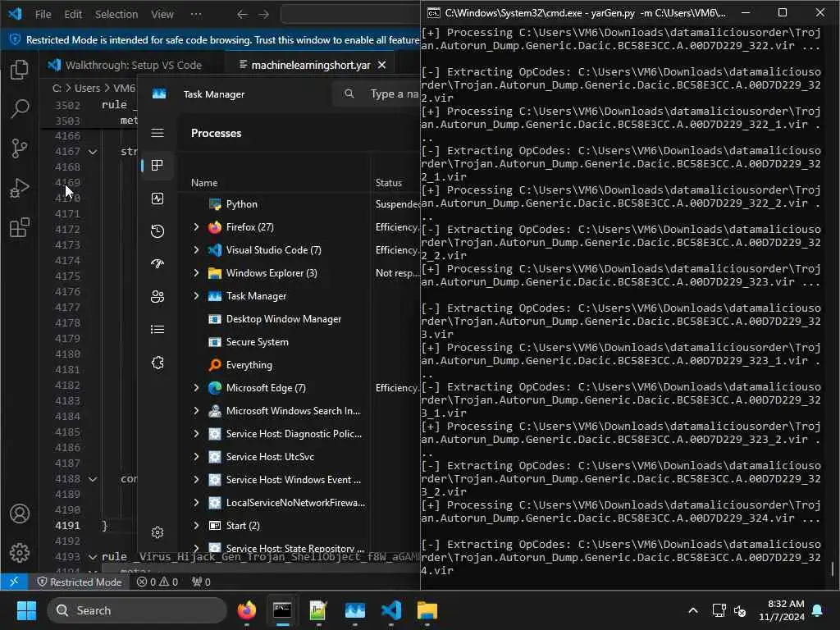Close the machinelearningshort.yar tab
The height and width of the screenshot is (630, 840).
tap(382, 65)
